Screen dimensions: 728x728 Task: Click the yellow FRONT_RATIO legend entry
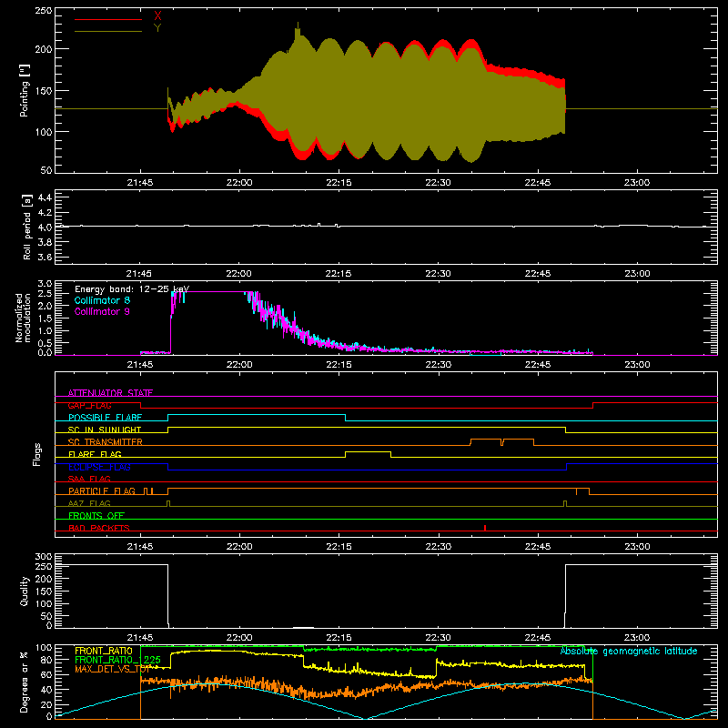pos(104,651)
